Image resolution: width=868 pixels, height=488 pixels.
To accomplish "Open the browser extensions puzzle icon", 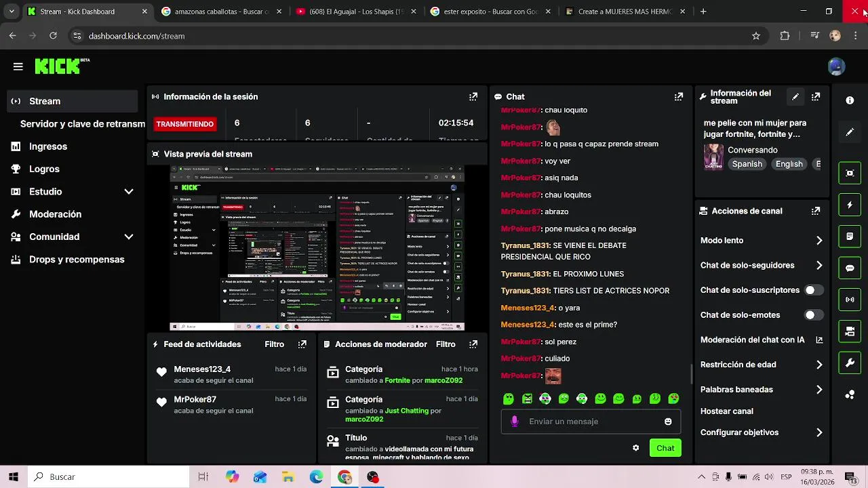I will pyautogui.click(x=785, y=36).
